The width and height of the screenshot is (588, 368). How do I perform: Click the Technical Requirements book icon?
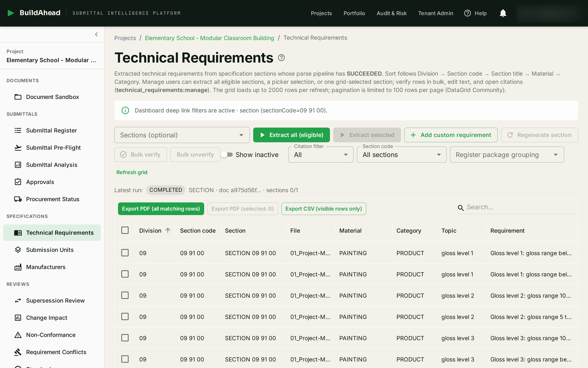pos(18,233)
